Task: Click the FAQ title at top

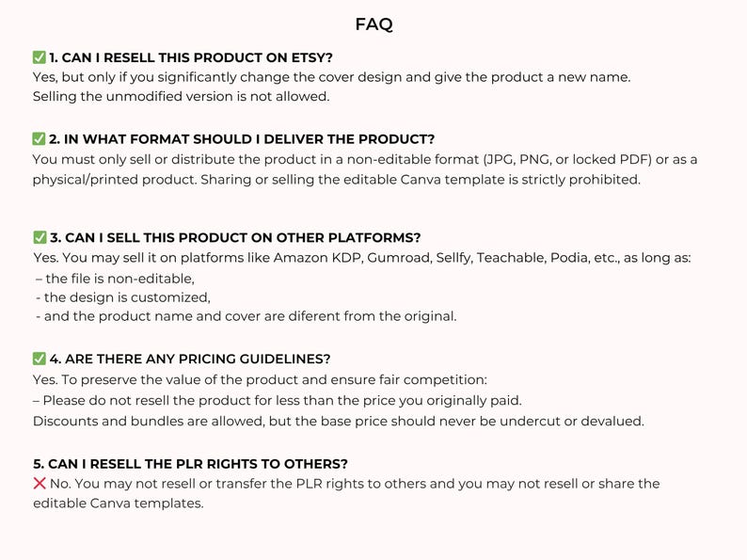Action: click(374, 24)
